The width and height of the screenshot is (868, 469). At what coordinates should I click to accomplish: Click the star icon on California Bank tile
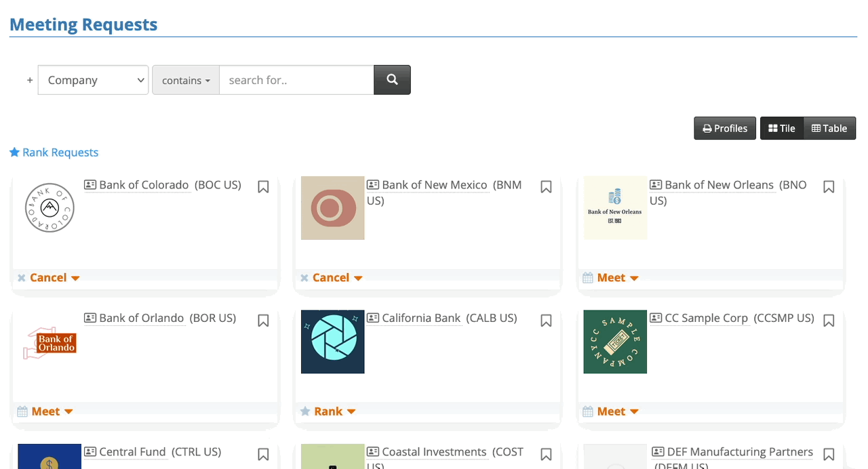pos(305,411)
